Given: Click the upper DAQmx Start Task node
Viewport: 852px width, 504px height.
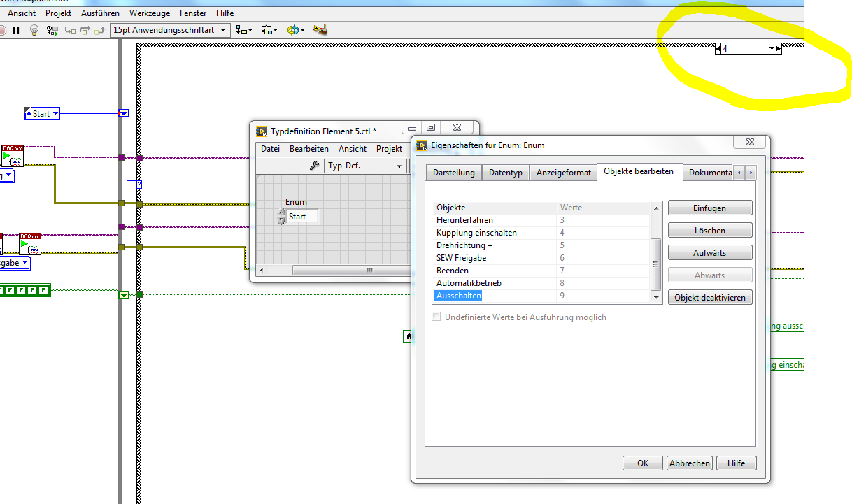Looking at the screenshot, I should (x=13, y=155).
